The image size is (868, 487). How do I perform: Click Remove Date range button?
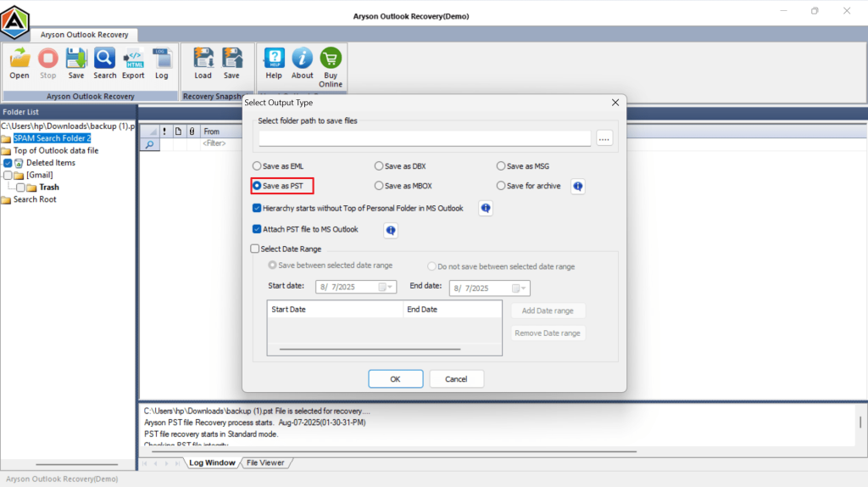(548, 333)
